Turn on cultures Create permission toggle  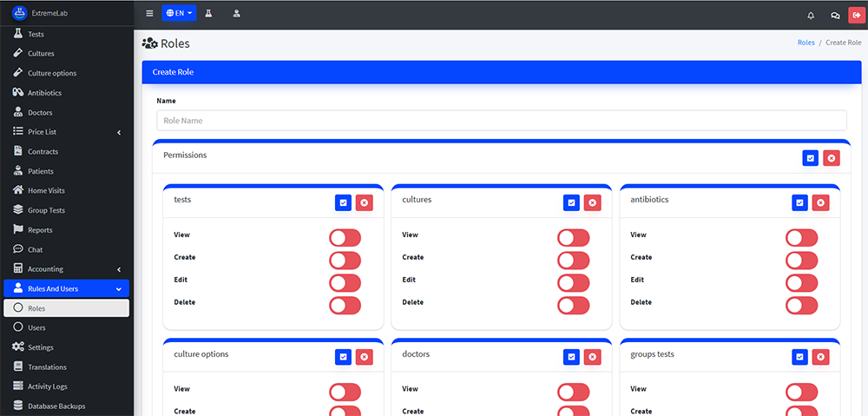tap(573, 260)
